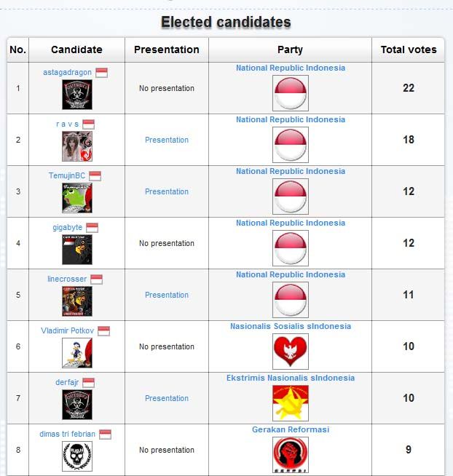Click Ekstrimis Nasionalis hammer-and-sickle party logo
Viewport: 453px width, 476px height.
click(x=290, y=404)
